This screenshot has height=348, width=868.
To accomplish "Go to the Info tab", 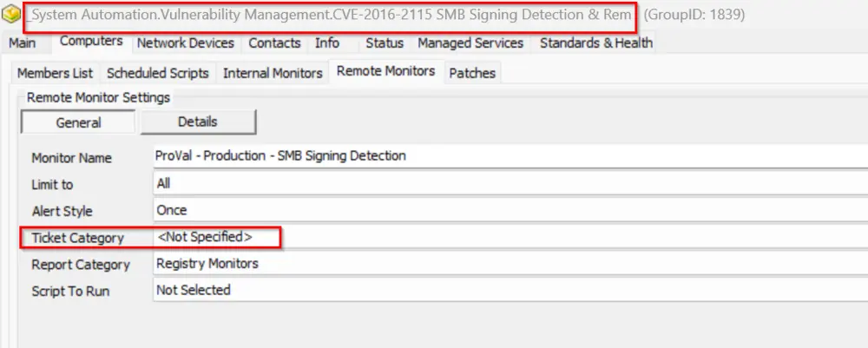I will [x=327, y=43].
